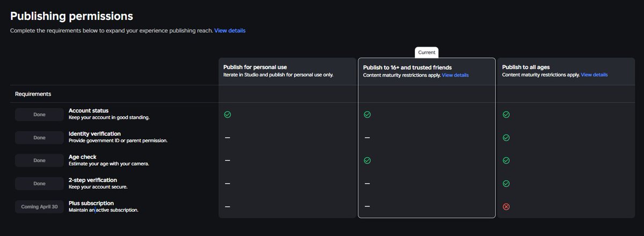The height and width of the screenshot is (236, 644).
Task: Click 2-step verification checkmark under all ages
Action: click(506, 183)
